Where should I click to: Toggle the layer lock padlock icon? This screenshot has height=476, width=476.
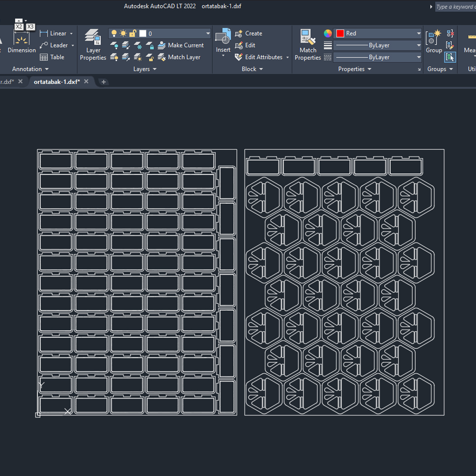(133, 33)
